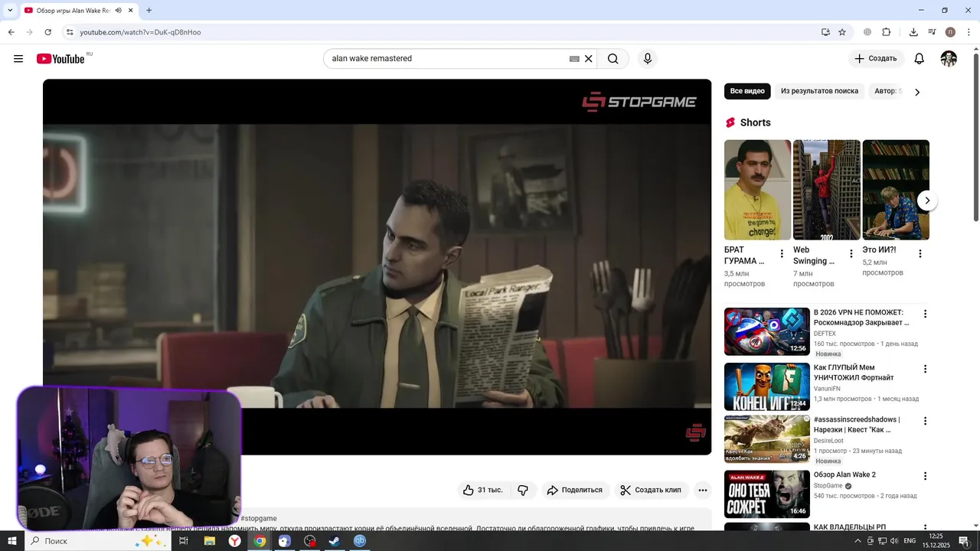Open Chrome downloads icon
Viewport: 980px width, 551px height.
[913, 32]
